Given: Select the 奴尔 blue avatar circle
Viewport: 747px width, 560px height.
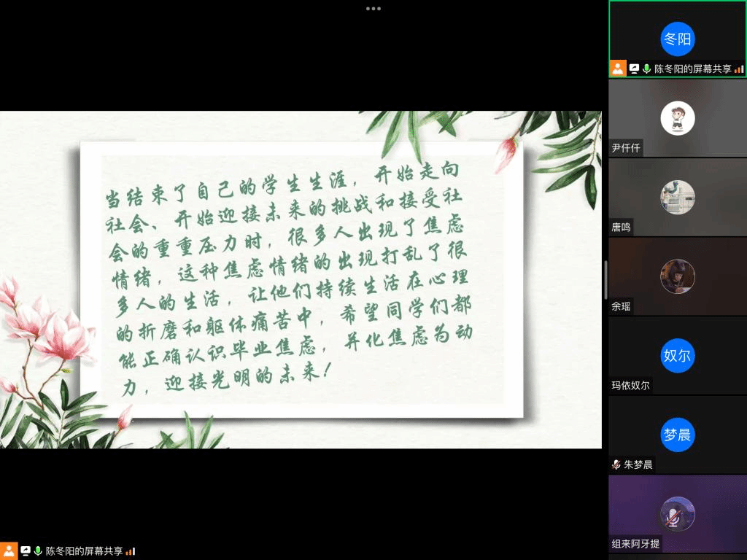Looking at the screenshot, I should coord(678,356).
